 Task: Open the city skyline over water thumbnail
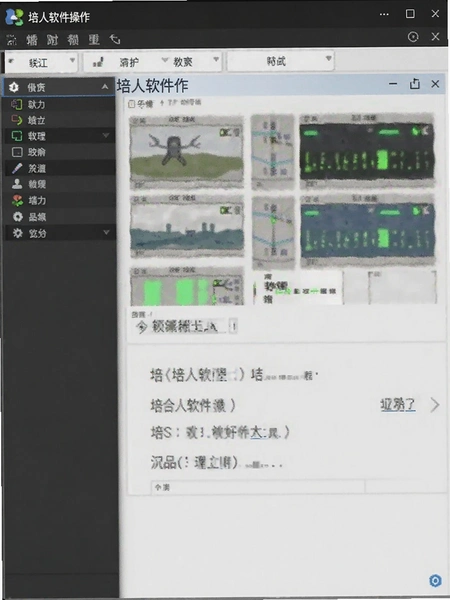(187, 227)
